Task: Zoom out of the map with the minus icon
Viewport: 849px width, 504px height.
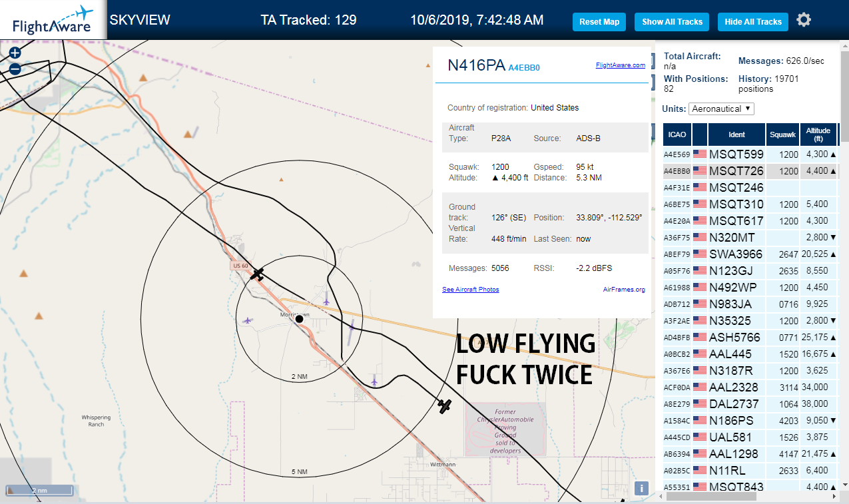Action: (15, 68)
